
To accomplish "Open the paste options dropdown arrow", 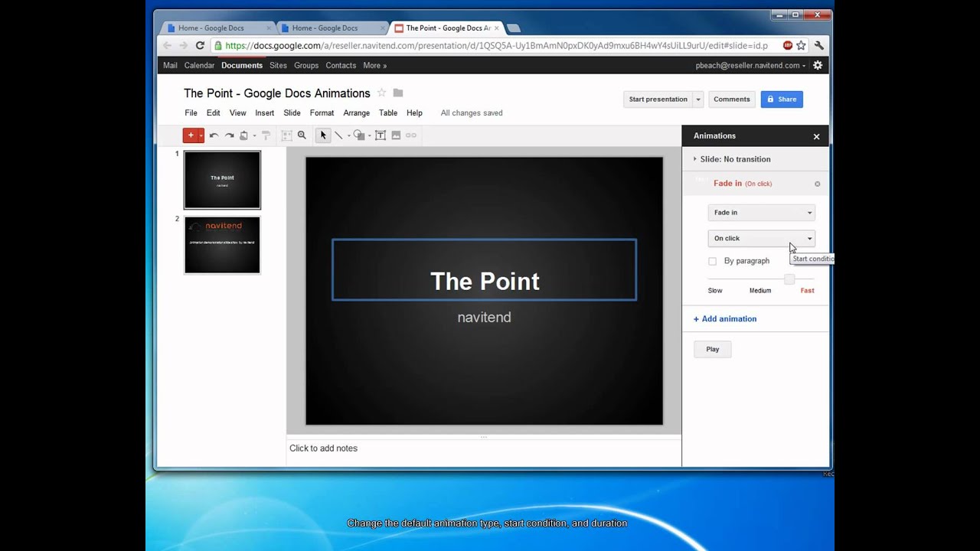I will pos(254,135).
